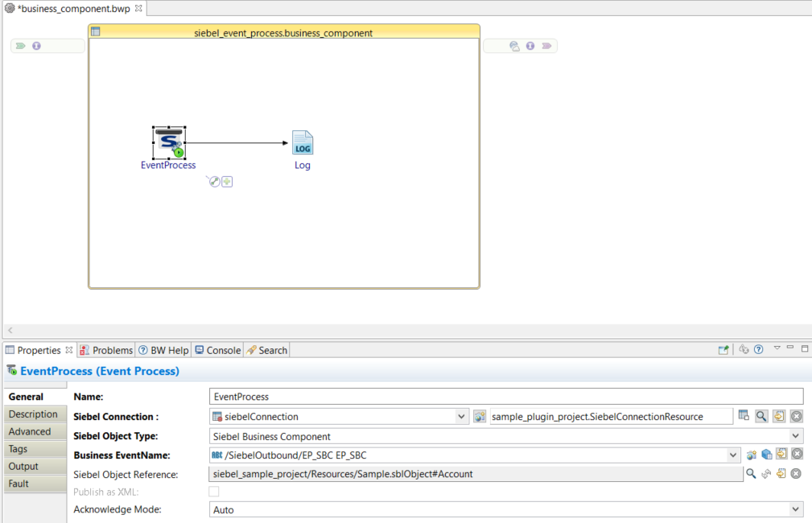
Task: Toggle the Publish as XML checkbox
Action: tap(214, 492)
